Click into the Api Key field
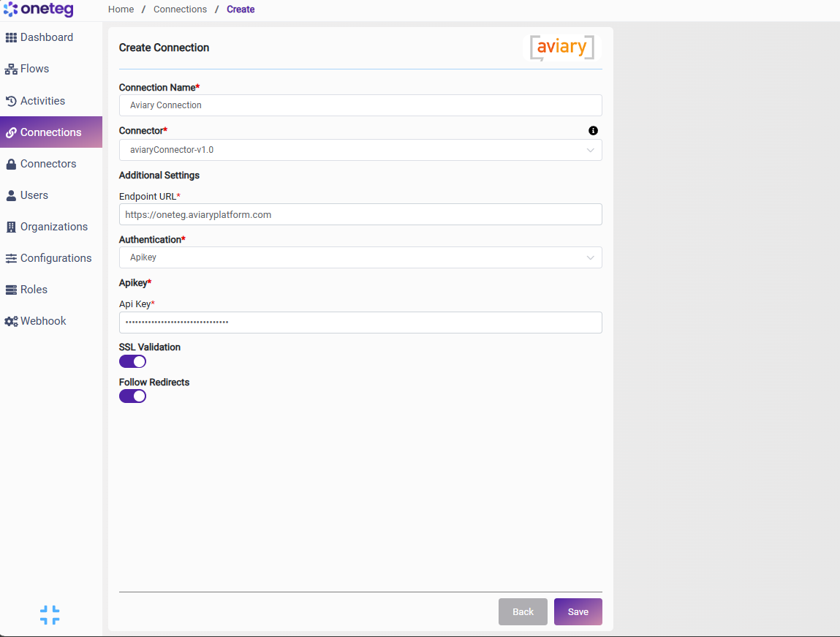The height and width of the screenshot is (637, 840). [360, 323]
